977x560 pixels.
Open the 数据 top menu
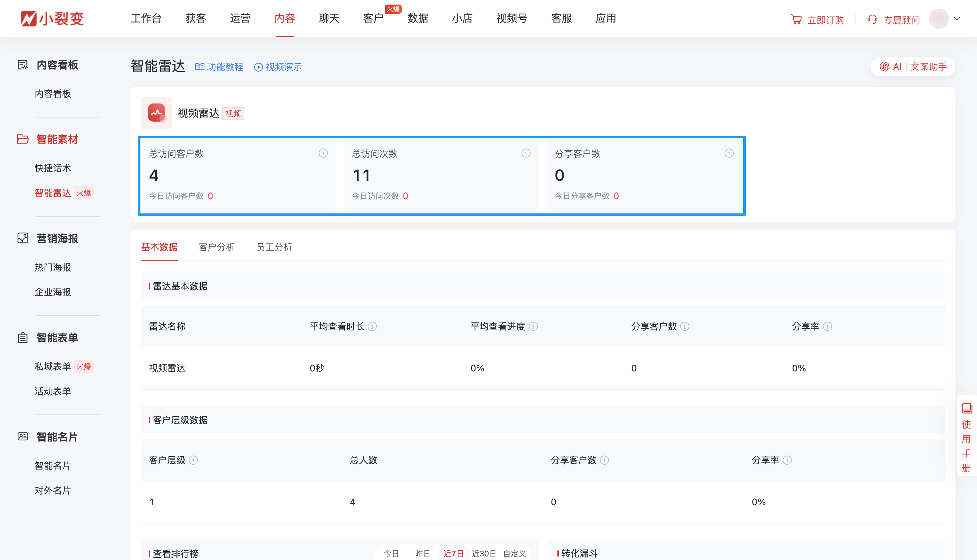(418, 19)
